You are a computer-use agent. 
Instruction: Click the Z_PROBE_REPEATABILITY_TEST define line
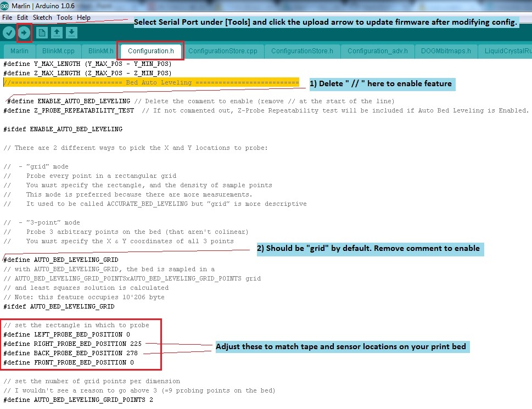(x=266, y=110)
